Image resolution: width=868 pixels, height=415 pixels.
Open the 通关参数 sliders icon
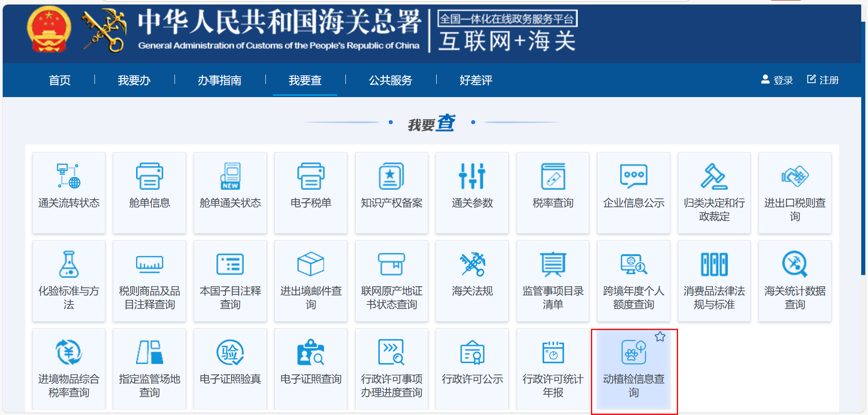pos(472,176)
